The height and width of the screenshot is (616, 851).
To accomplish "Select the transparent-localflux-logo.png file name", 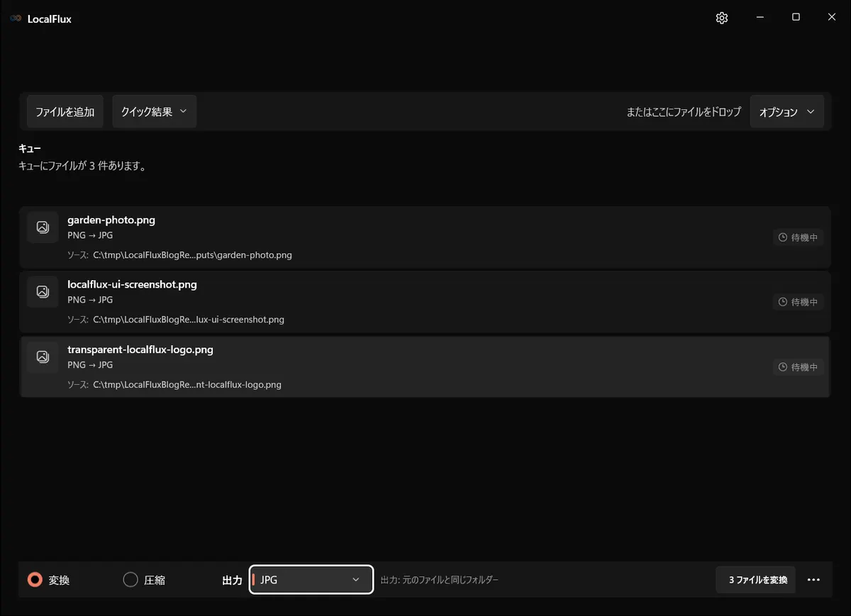I will coord(140,349).
